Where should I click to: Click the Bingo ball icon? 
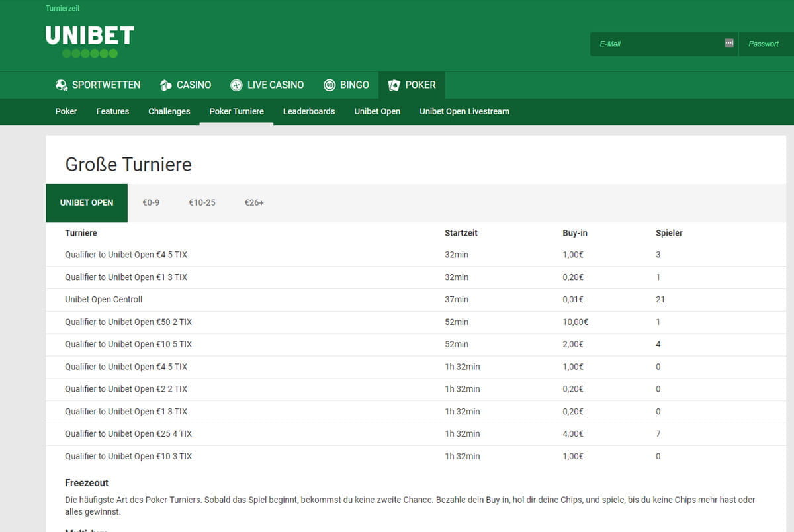(330, 85)
